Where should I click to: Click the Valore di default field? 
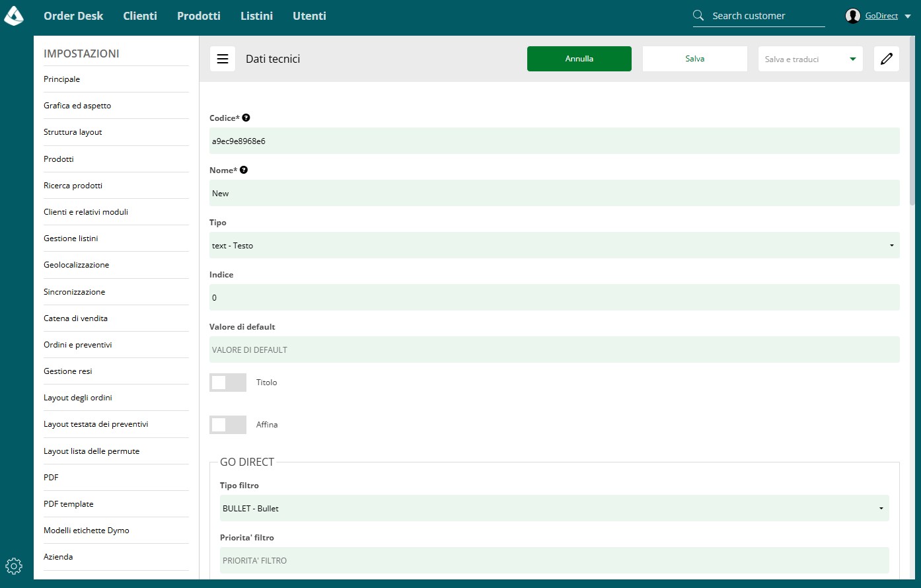coord(554,349)
